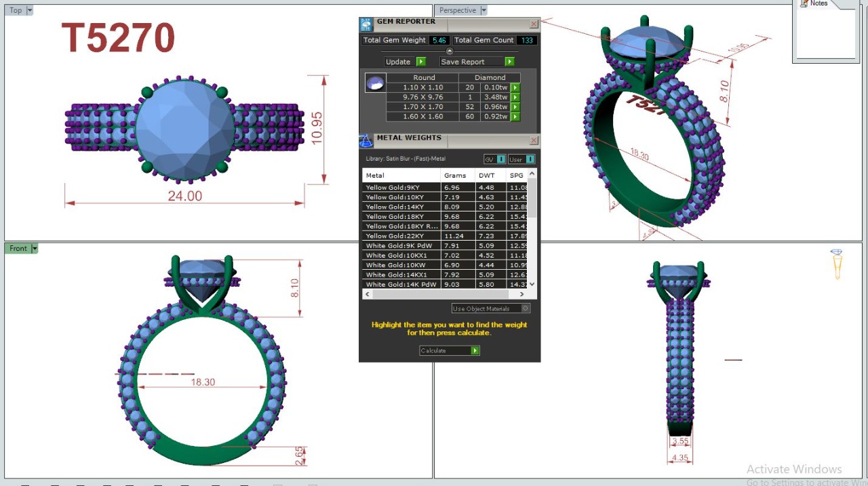Select the round gem shape thumbnail
This screenshot has height=486, width=868.
point(375,83)
